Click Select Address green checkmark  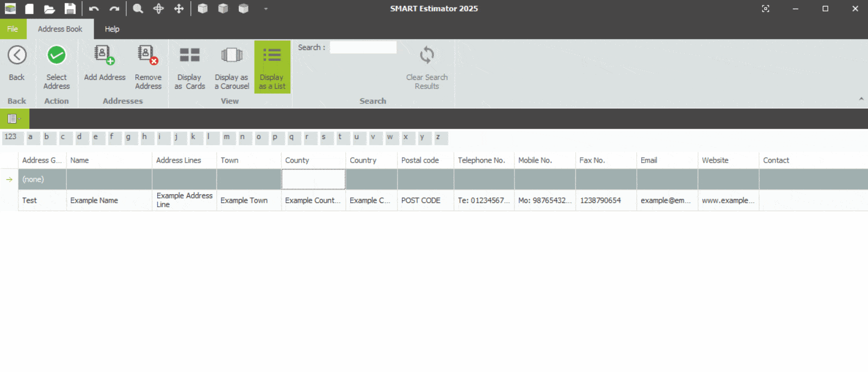point(57,55)
